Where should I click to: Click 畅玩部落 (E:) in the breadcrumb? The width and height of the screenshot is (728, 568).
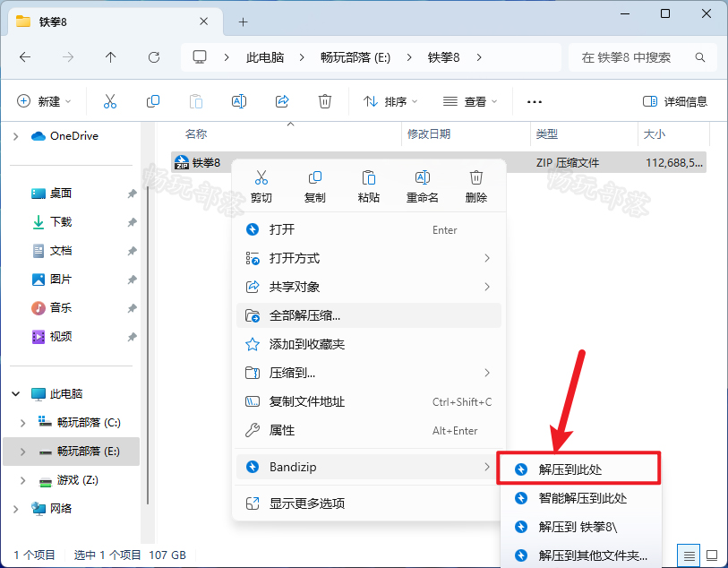[355, 57]
